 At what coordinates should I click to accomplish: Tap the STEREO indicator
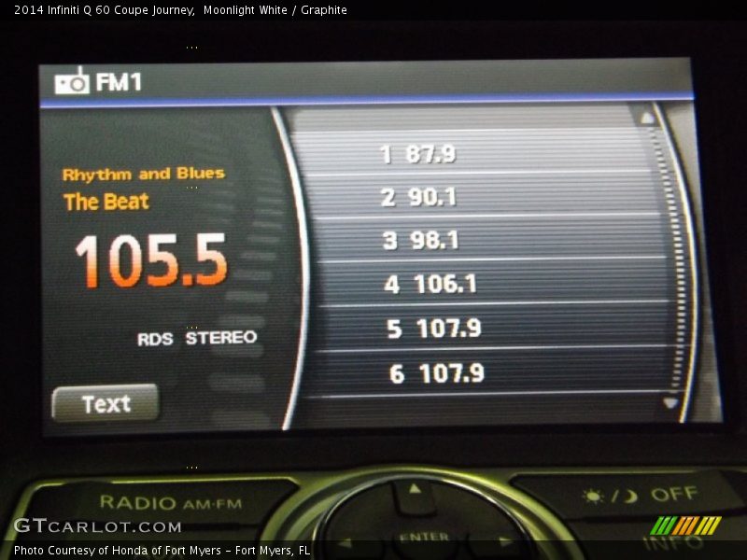coord(221,338)
